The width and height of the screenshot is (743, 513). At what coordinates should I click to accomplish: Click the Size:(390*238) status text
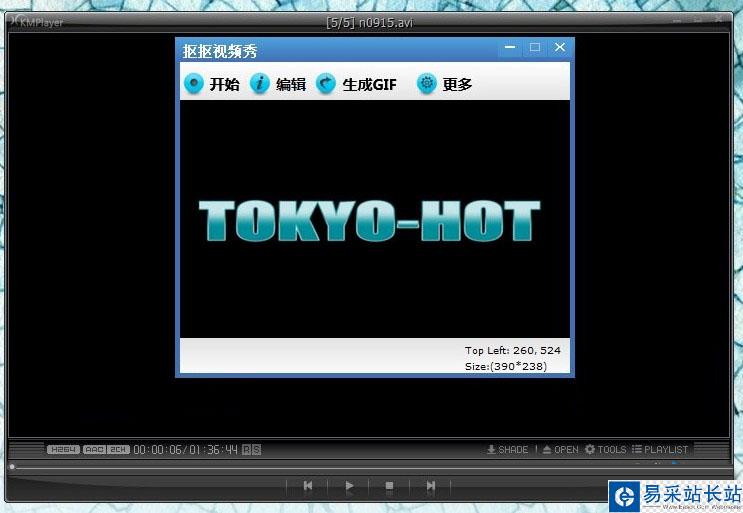point(506,366)
